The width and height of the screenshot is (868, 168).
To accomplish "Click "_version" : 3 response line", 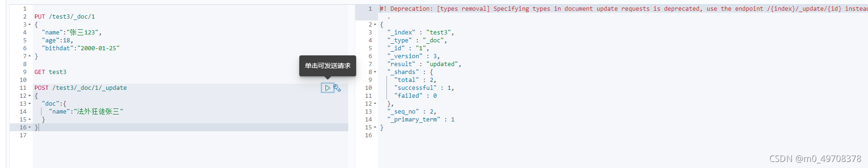I will coord(413,56).
